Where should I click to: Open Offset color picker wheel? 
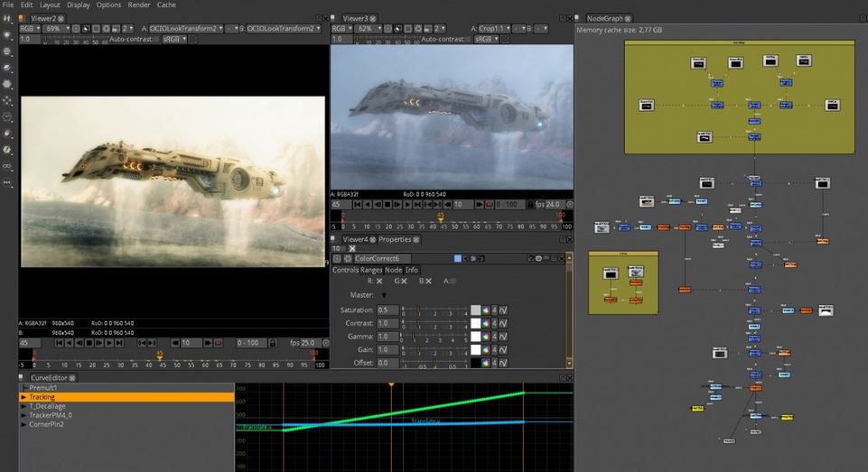(x=485, y=363)
